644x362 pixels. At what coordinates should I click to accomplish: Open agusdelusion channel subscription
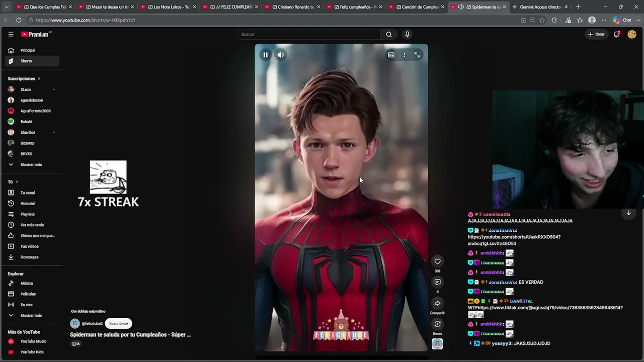pyautogui.click(x=32, y=100)
